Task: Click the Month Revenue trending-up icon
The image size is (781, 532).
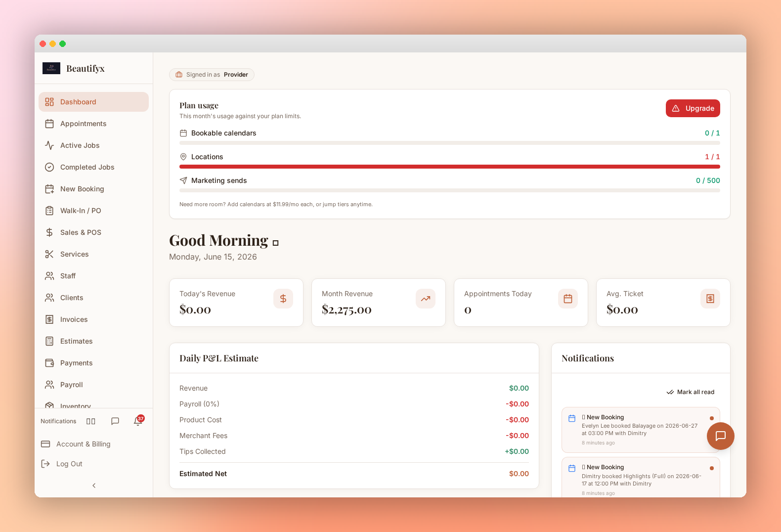Action: [x=426, y=299]
